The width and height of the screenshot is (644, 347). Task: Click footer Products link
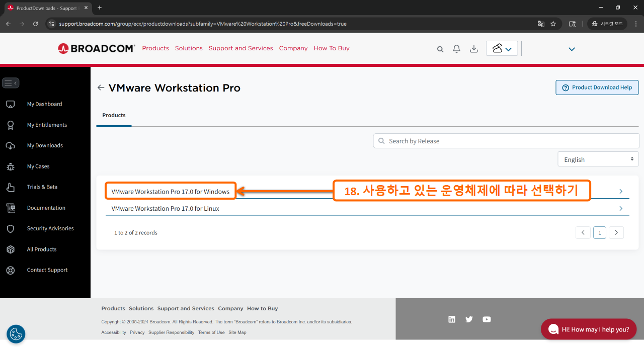(113, 308)
